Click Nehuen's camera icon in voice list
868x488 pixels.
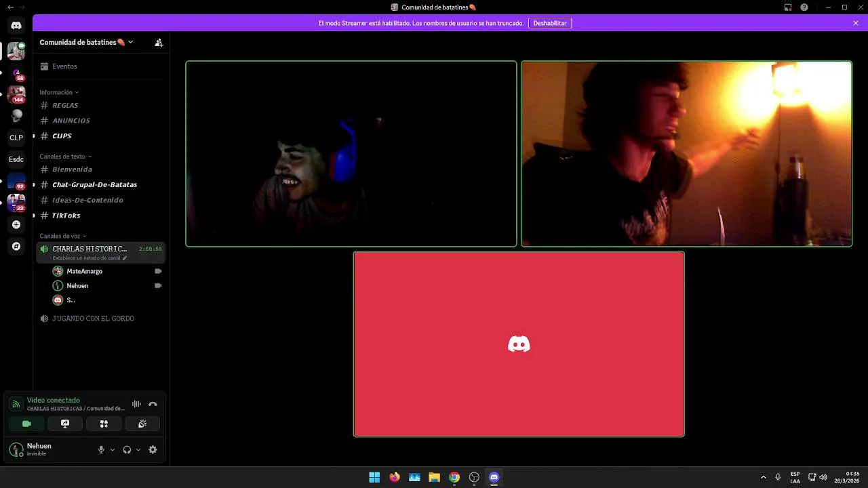pyautogui.click(x=158, y=285)
